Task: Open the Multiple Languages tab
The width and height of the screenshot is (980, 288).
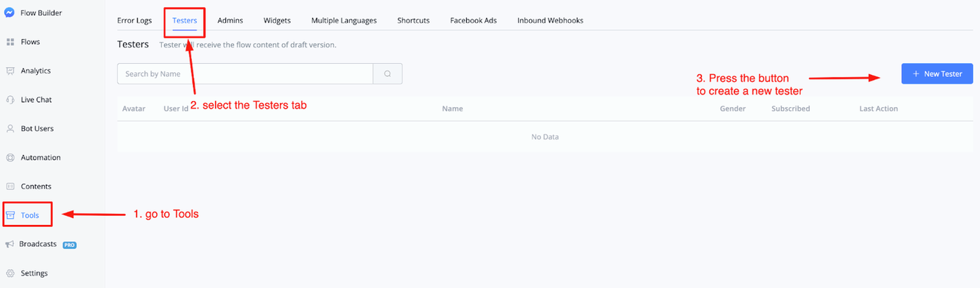Action: click(344, 20)
